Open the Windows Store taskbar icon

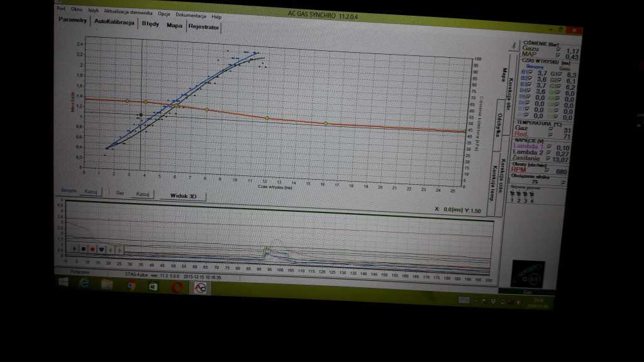coord(153,287)
